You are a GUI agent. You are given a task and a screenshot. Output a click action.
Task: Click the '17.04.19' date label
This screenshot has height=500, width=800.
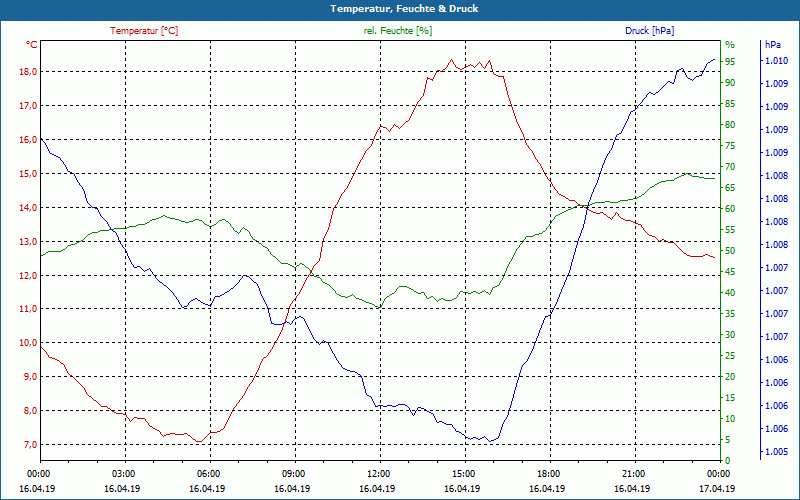(717, 488)
